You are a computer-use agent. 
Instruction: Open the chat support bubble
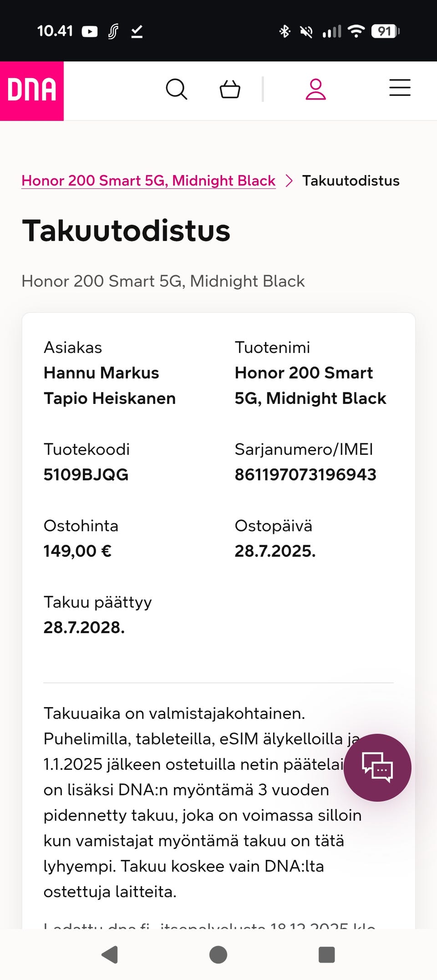pyautogui.click(x=377, y=768)
